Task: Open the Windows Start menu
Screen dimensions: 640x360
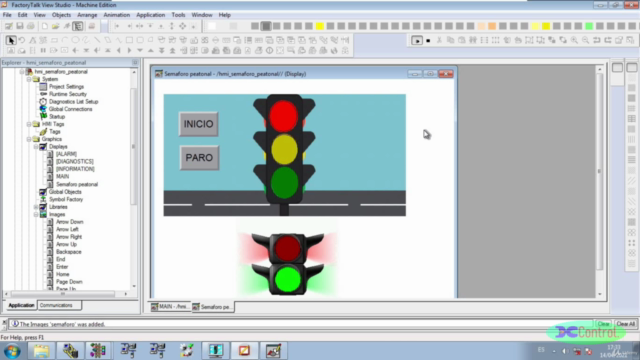Action: pos(12,351)
